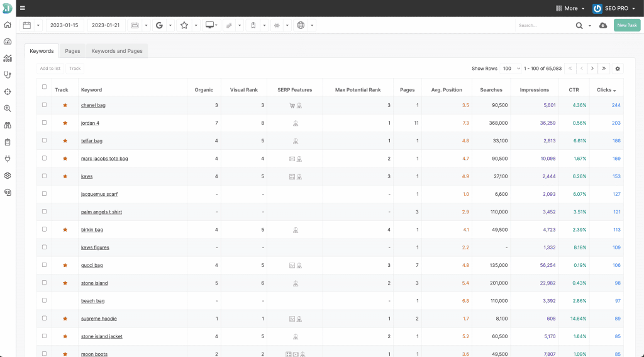Open the Google engine dropdown arrow
The height and width of the screenshot is (357, 644).
(170, 25)
